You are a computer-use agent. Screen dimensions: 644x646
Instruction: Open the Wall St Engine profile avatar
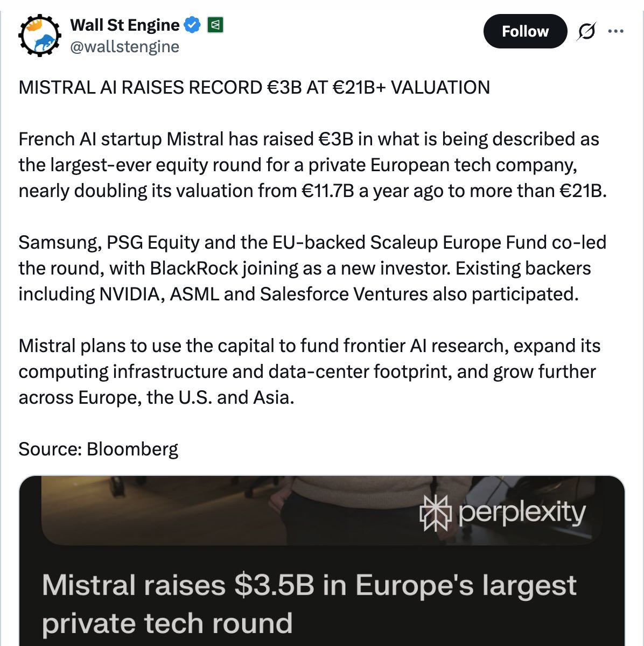(x=40, y=36)
